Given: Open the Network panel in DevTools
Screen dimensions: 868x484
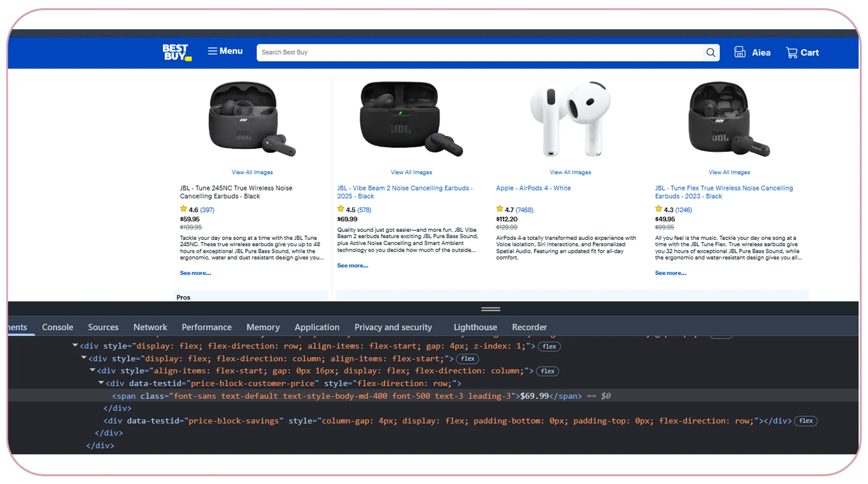Looking at the screenshot, I should [150, 327].
